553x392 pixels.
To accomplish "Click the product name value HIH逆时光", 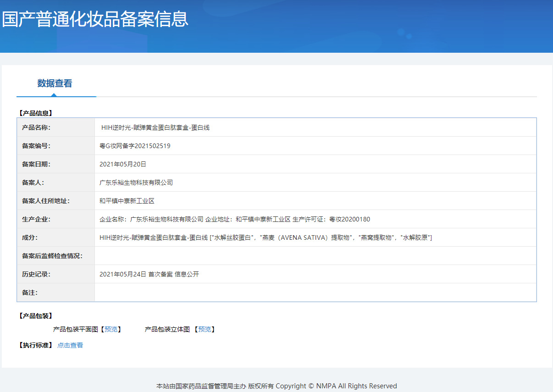I will pos(155,127).
